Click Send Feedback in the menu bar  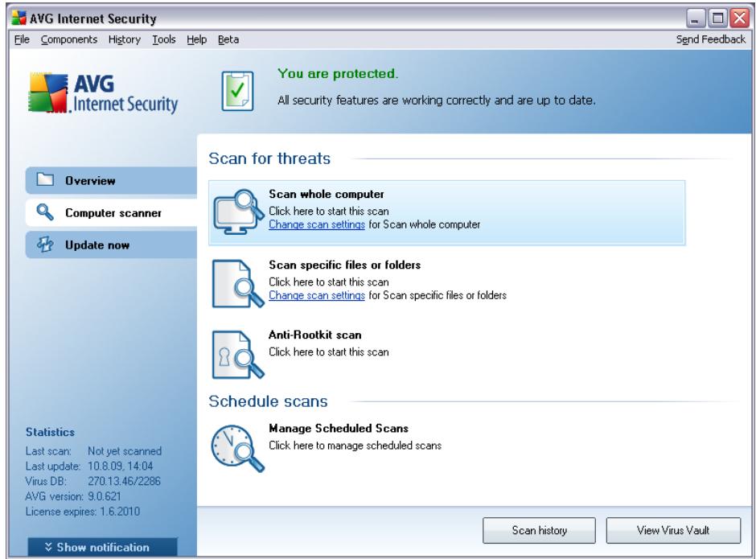tap(711, 39)
